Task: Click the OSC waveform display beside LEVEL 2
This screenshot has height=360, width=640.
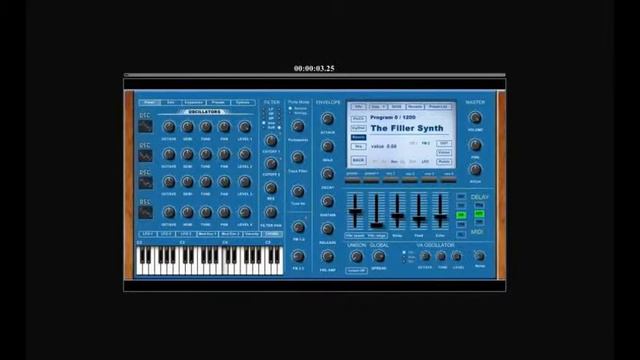Action: [145, 156]
